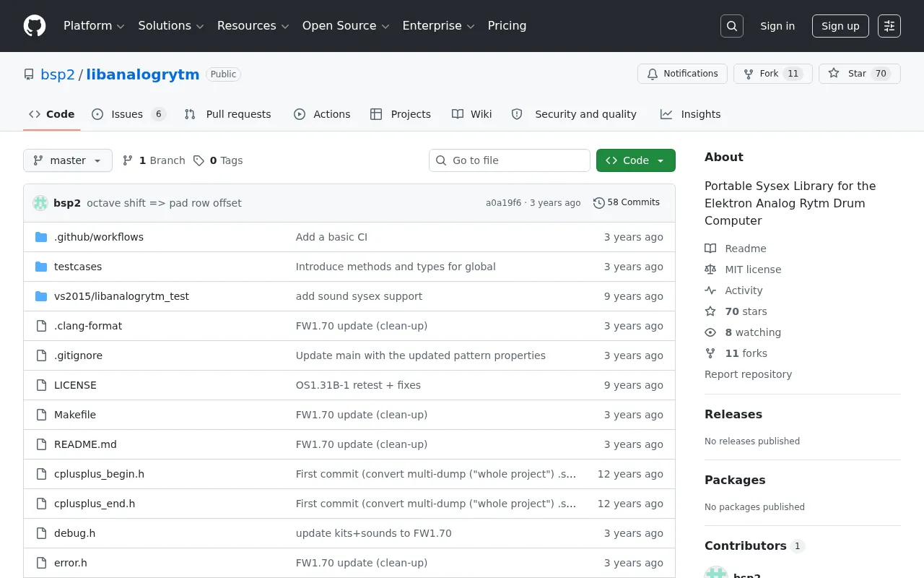Click the vs2015/libanalogrytm_test folder icon

pos(41,296)
